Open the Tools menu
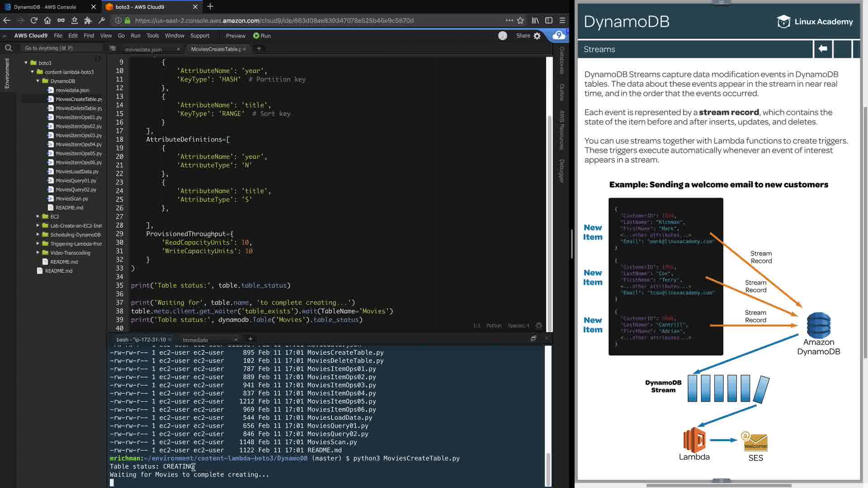The height and width of the screenshot is (488, 868). pos(152,36)
